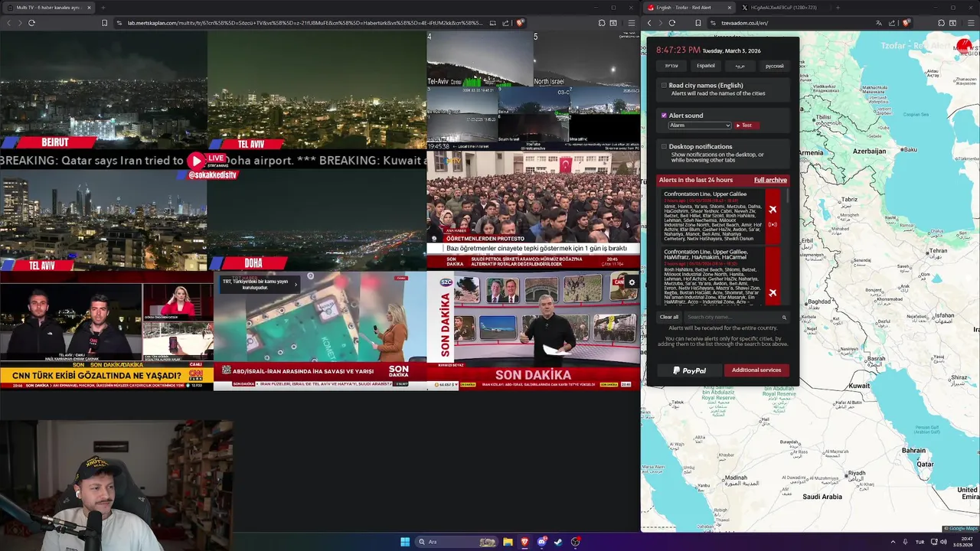Toggle Alert sound checkbox
This screenshot has height=551, width=980.
tap(664, 116)
